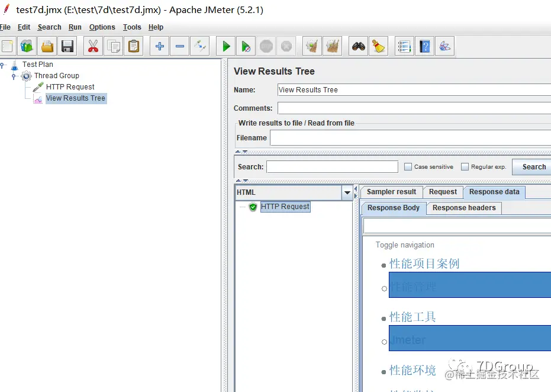Click the 性能项目案例 link

[x=424, y=264]
